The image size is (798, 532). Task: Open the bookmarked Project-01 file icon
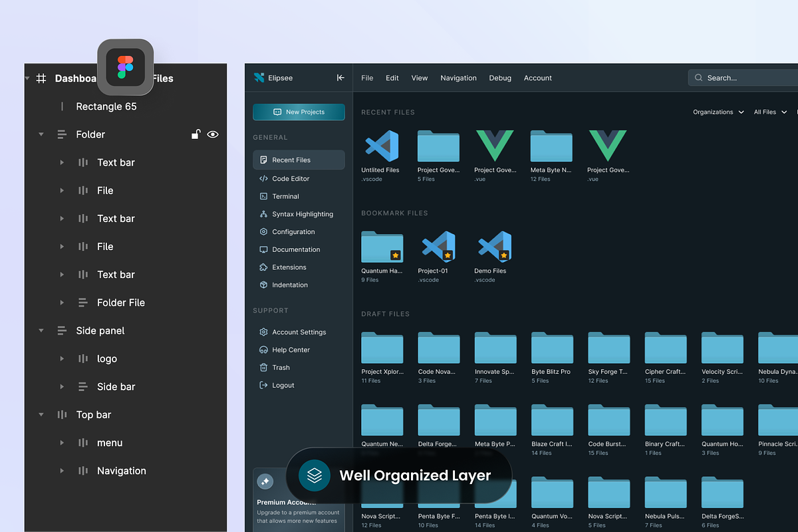tap(438, 247)
